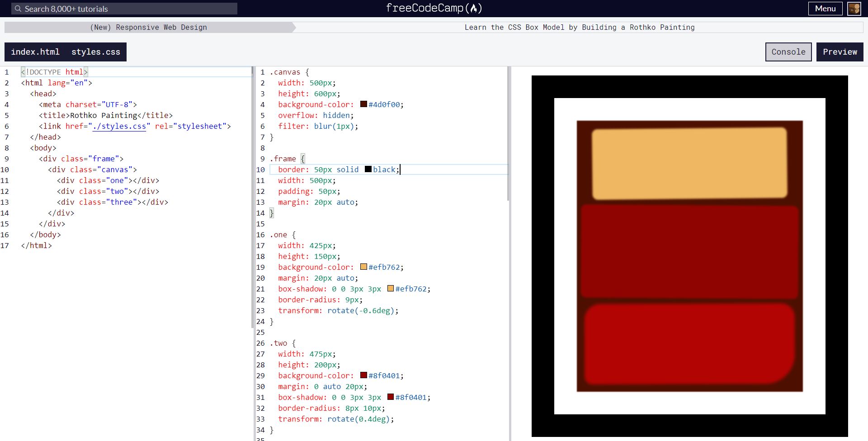The image size is (868, 441).
Task: Toggle the Preview panel
Action: coord(840,52)
